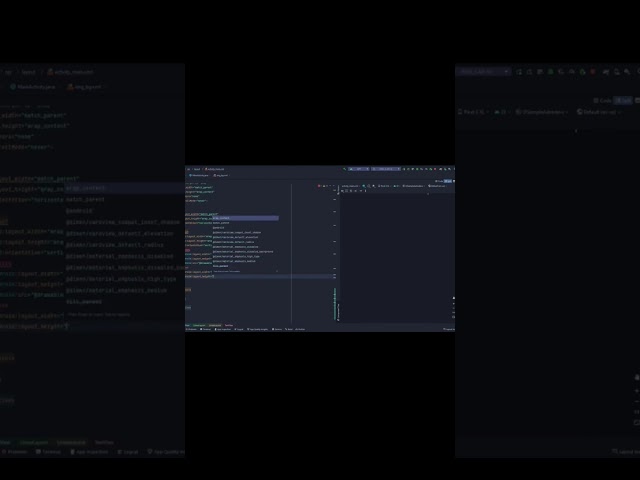Viewport: 640px width, 480px height.
Task: Open Services tool window in status bar
Action: click(277, 329)
